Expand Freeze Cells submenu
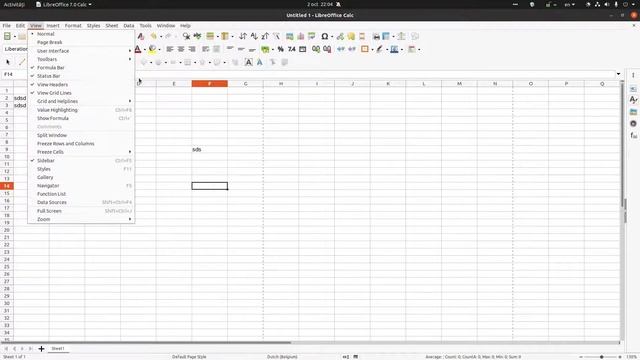 (81, 152)
